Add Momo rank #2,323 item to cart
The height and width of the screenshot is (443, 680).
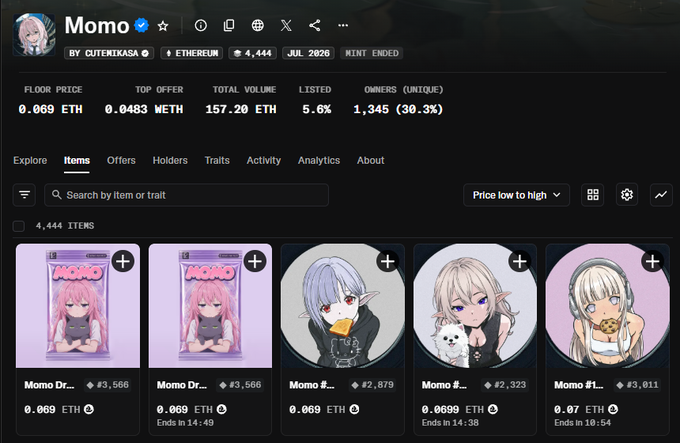(520, 261)
